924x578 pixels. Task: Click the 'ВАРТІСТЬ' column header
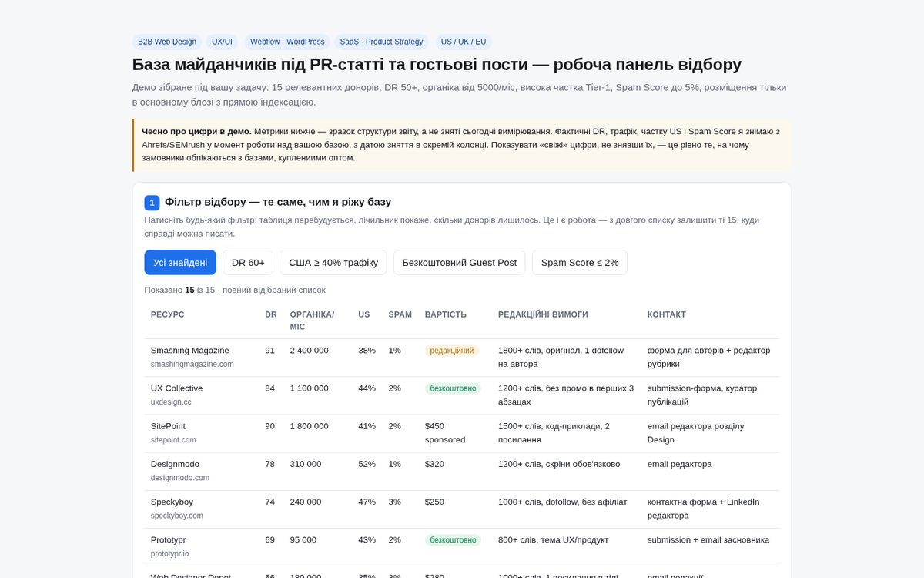click(x=446, y=314)
